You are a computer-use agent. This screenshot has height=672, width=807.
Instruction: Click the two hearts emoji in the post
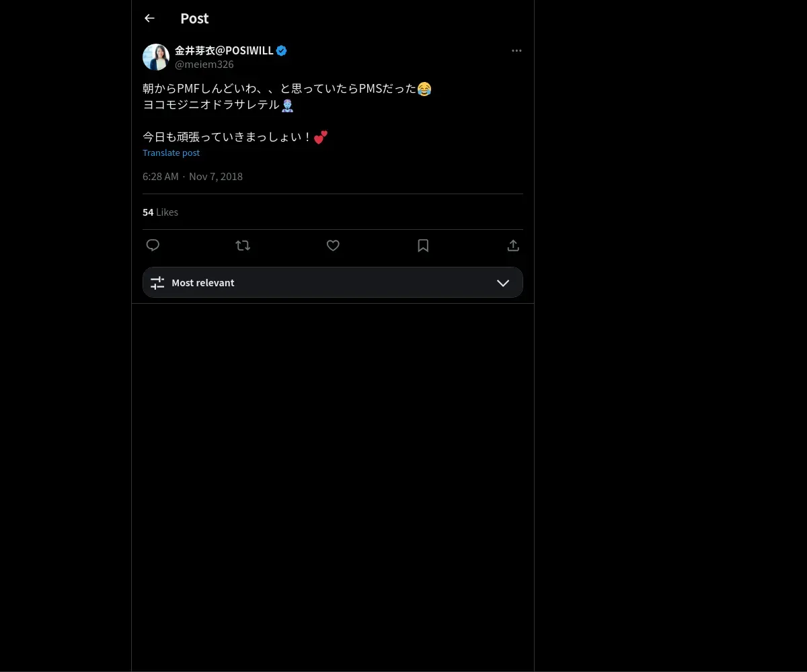[321, 137]
